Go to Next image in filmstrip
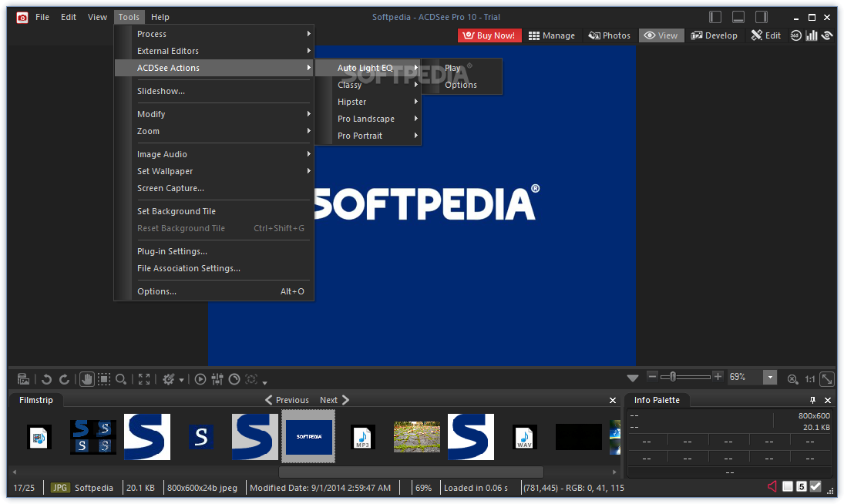Image resolution: width=844 pixels, height=504 pixels. [335, 400]
